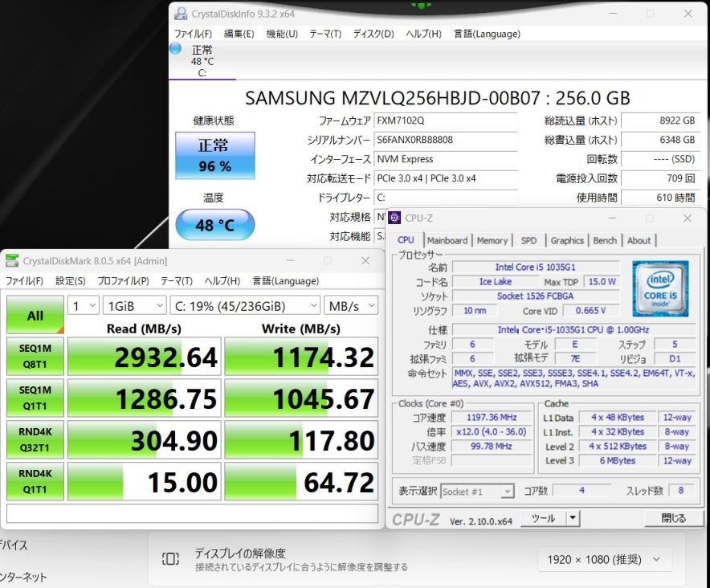Click the Intel Core i5 logo in CPU-Z
The image size is (710, 588).
click(x=660, y=288)
